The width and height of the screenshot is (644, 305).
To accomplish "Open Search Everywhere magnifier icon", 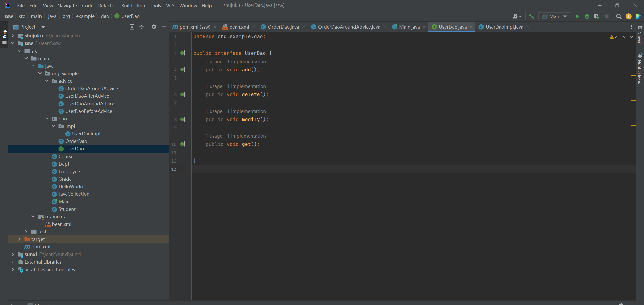I will click(x=619, y=16).
